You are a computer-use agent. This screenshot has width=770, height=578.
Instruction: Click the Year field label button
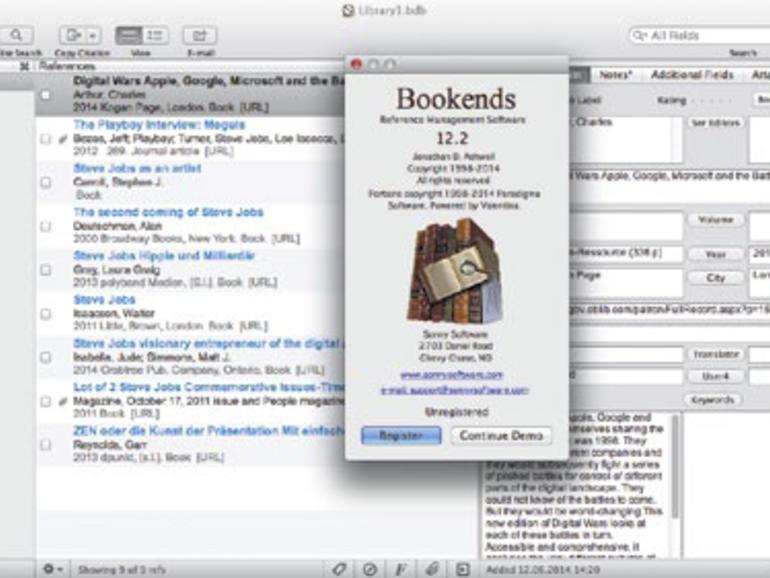tap(715, 254)
